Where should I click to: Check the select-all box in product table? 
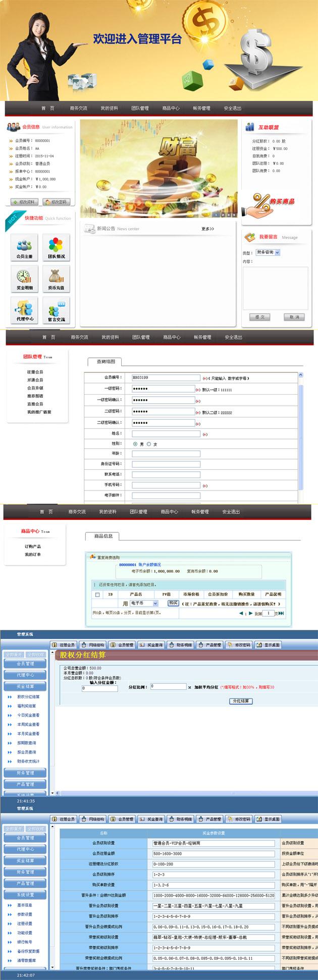pyautogui.click(x=97, y=594)
